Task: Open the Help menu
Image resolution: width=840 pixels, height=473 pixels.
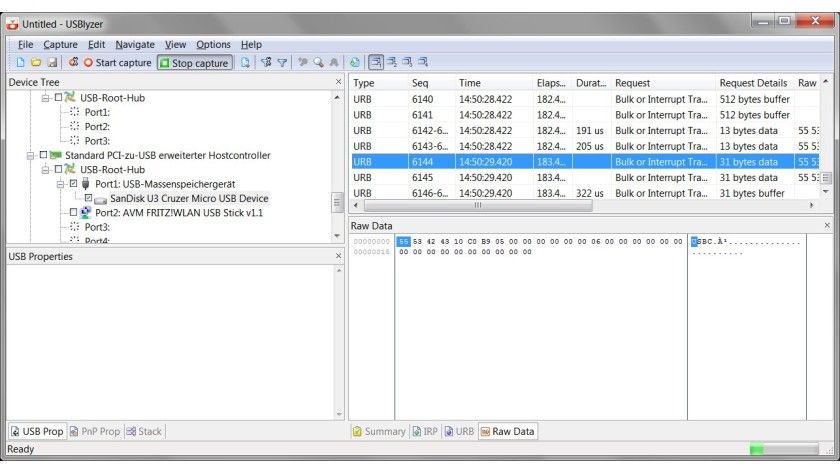Action: (x=251, y=44)
